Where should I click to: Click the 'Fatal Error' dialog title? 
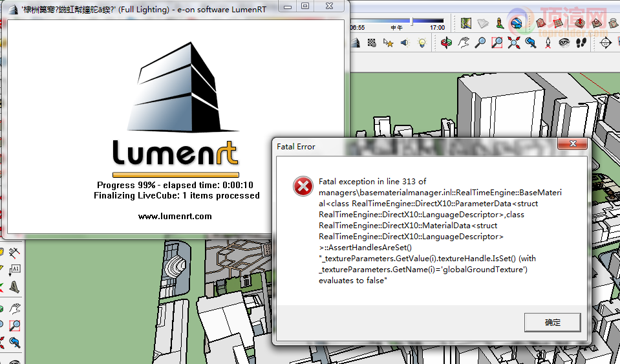295,147
